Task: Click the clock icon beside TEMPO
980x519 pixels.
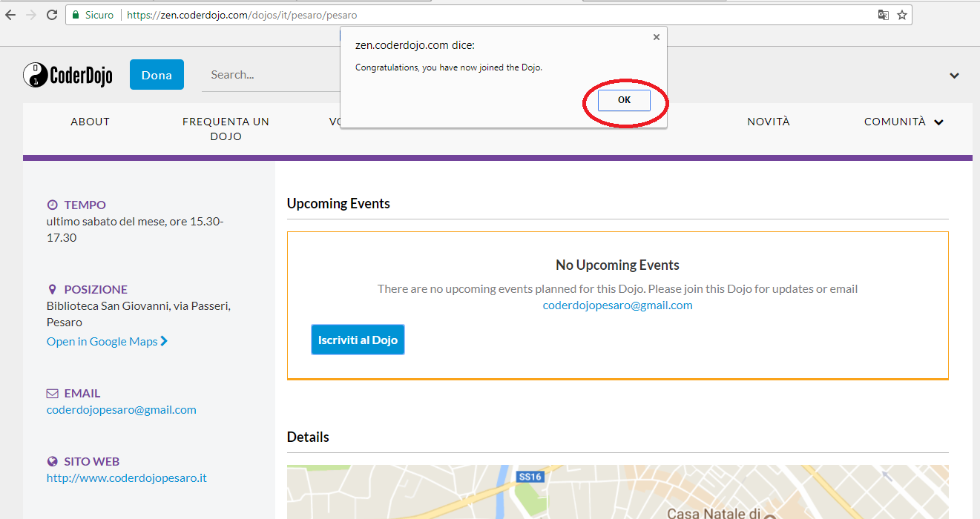Action: (x=53, y=205)
